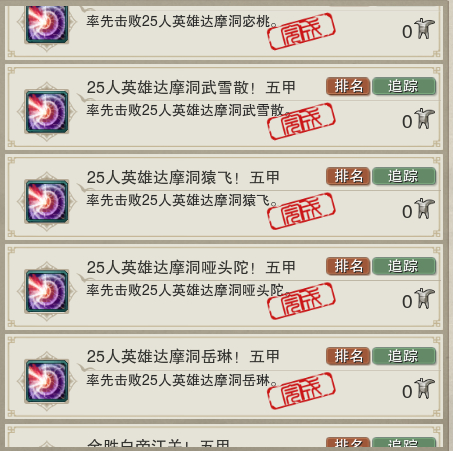Click the points figure icon for 岳琳
Screen dimensions: 453x451
pos(424,388)
